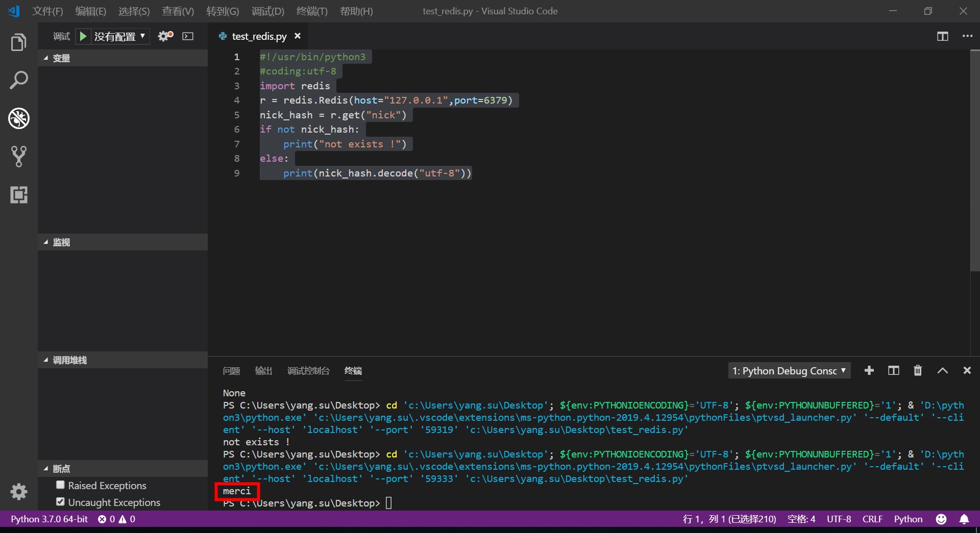Click the 'not exists !' terminal output
Image resolution: width=980 pixels, height=533 pixels.
point(256,442)
